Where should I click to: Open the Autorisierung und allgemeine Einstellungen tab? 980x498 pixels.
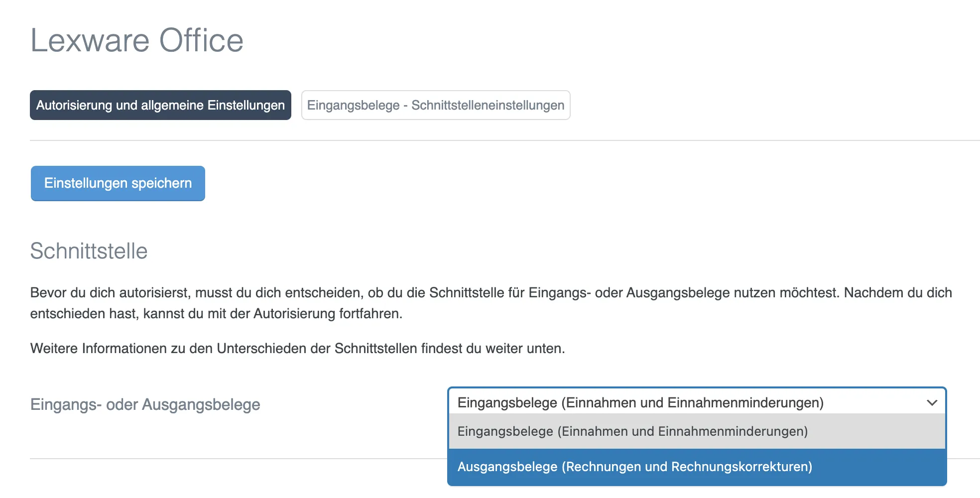[x=160, y=105]
